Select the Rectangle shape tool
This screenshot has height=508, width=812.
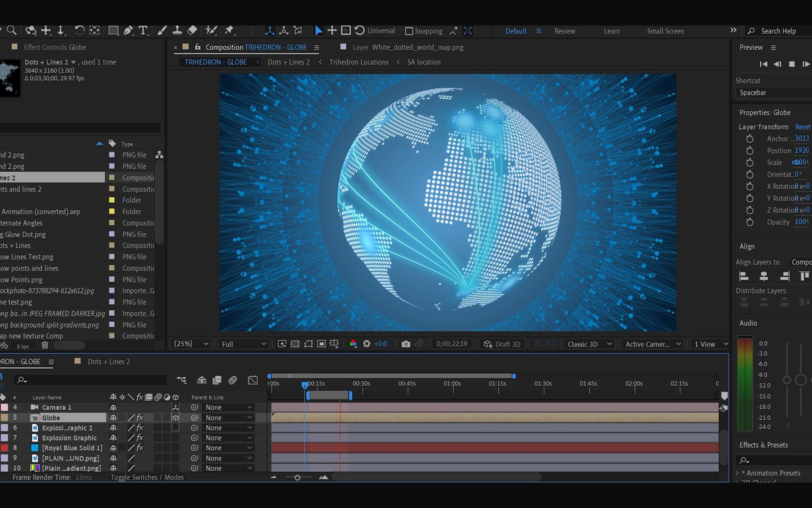coord(113,31)
